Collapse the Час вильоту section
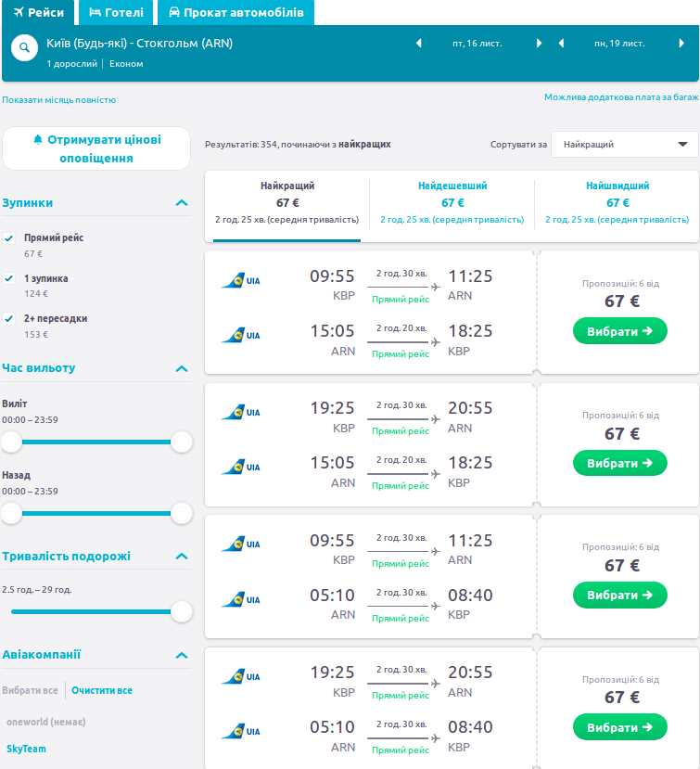Image resolution: width=700 pixels, height=769 pixels. [x=182, y=368]
